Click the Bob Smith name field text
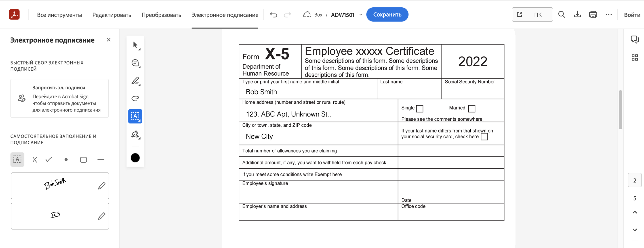This screenshot has height=248, width=644. (x=261, y=92)
